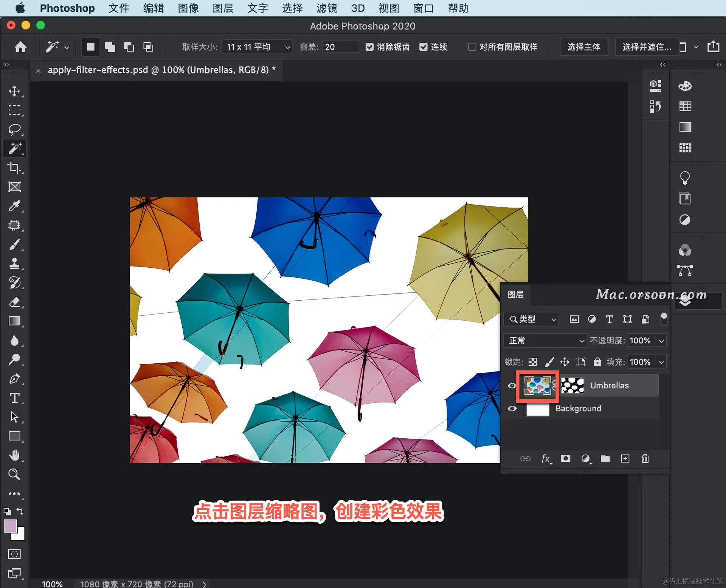This screenshot has height=588, width=726.
Task: Click the 选择主体 button
Action: [583, 47]
